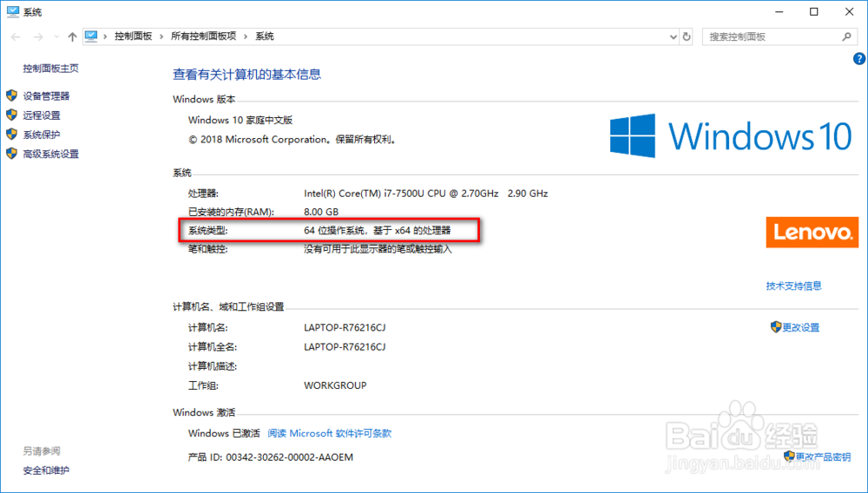
Task: Select 64 位操作系统 system type value
Action: click(377, 231)
